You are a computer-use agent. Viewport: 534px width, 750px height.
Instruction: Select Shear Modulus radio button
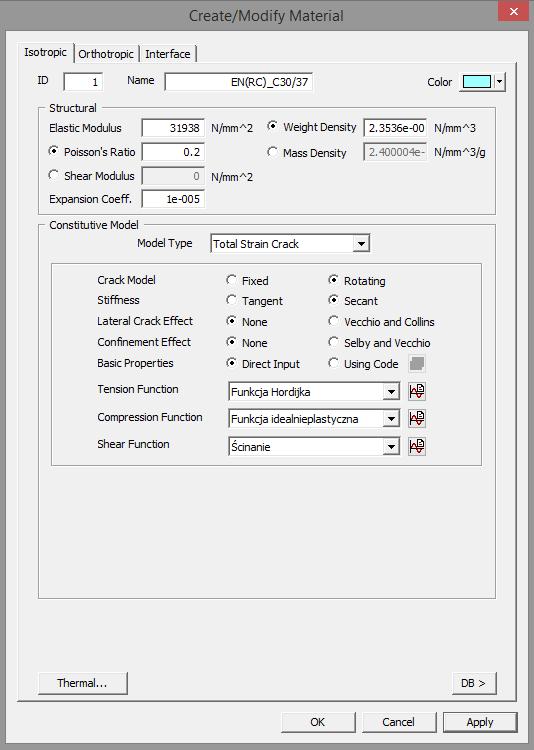54,175
